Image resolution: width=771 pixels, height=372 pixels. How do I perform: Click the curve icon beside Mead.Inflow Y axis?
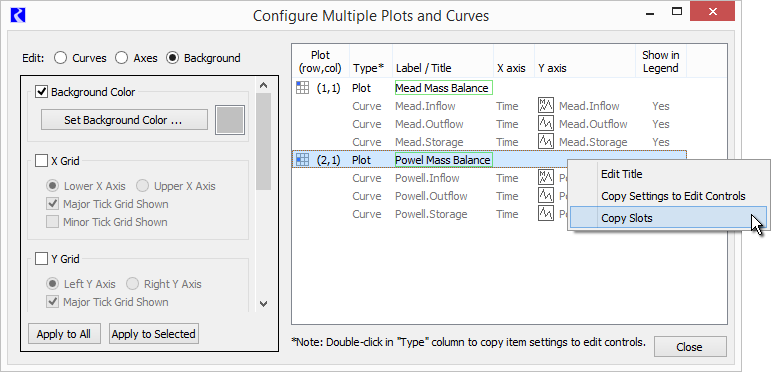[546, 106]
